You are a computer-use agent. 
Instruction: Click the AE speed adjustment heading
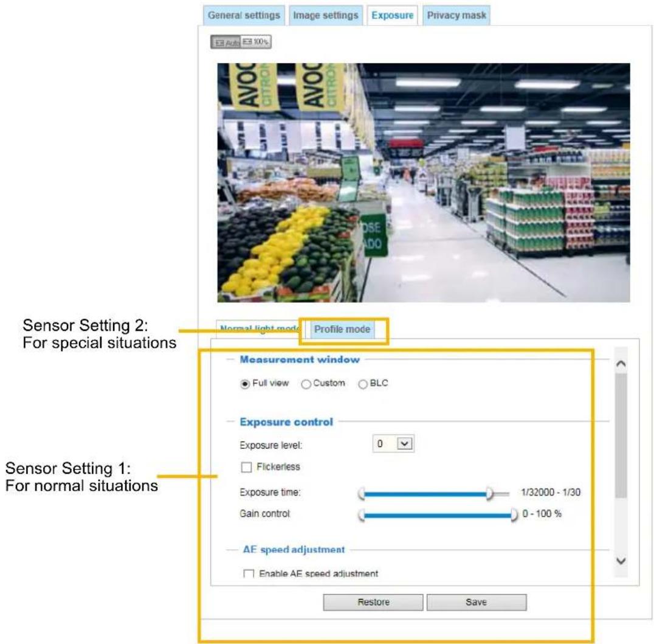tap(294, 550)
